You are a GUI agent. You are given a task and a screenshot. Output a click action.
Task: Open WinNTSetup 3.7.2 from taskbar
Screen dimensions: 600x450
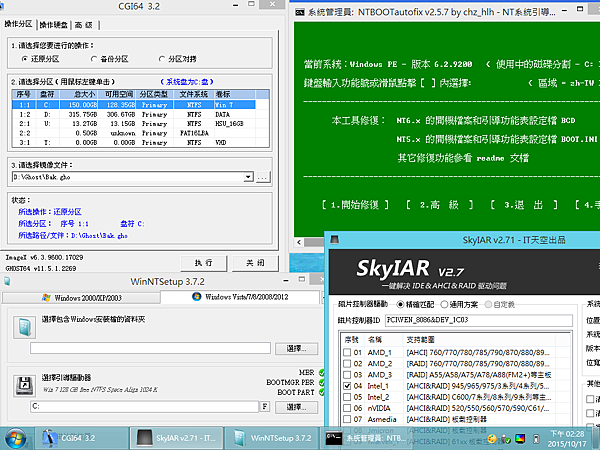[x=272, y=439]
